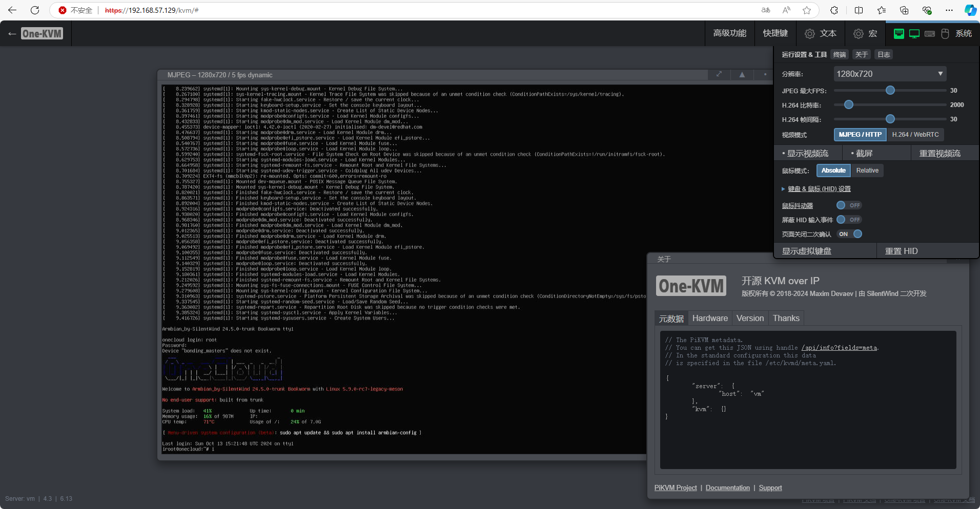This screenshot has width=980, height=509.
Task: Click the resize arrows icon on stream window
Action: point(719,75)
